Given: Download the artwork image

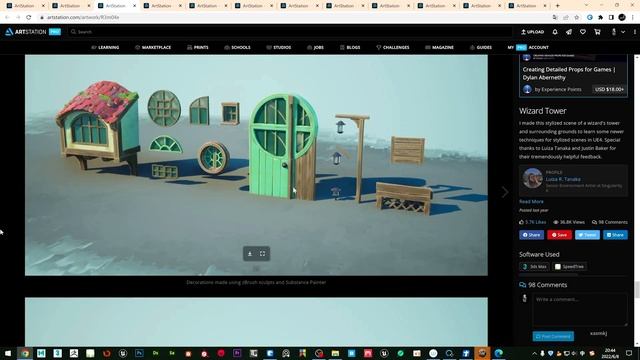Looking at the screenshot, I should [250, 253].
